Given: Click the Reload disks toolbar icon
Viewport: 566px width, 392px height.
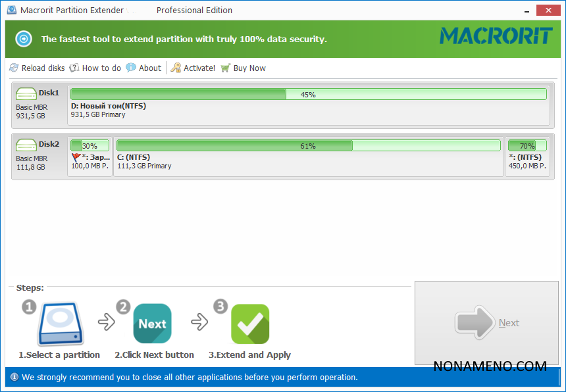Looking at the screenshot, I should [x=14, y=68].
